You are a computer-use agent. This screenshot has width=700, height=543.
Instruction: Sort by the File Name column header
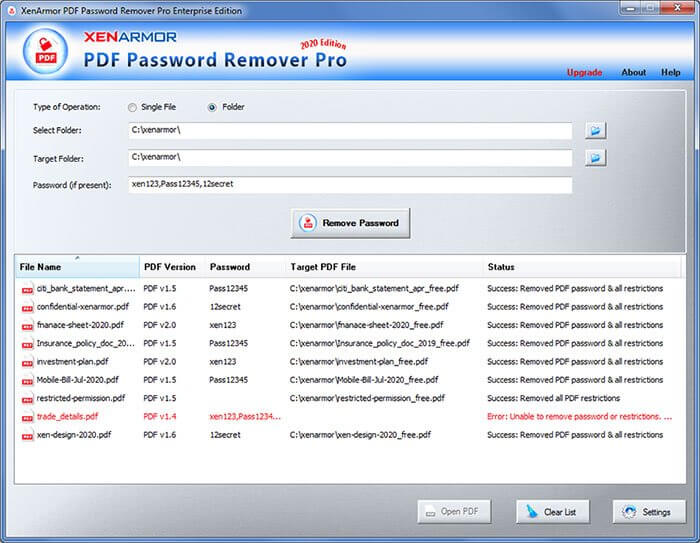77,267
